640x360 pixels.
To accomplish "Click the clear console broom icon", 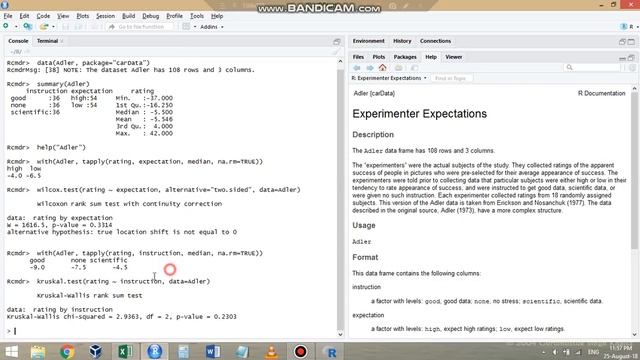I will (x=336, y=51).
